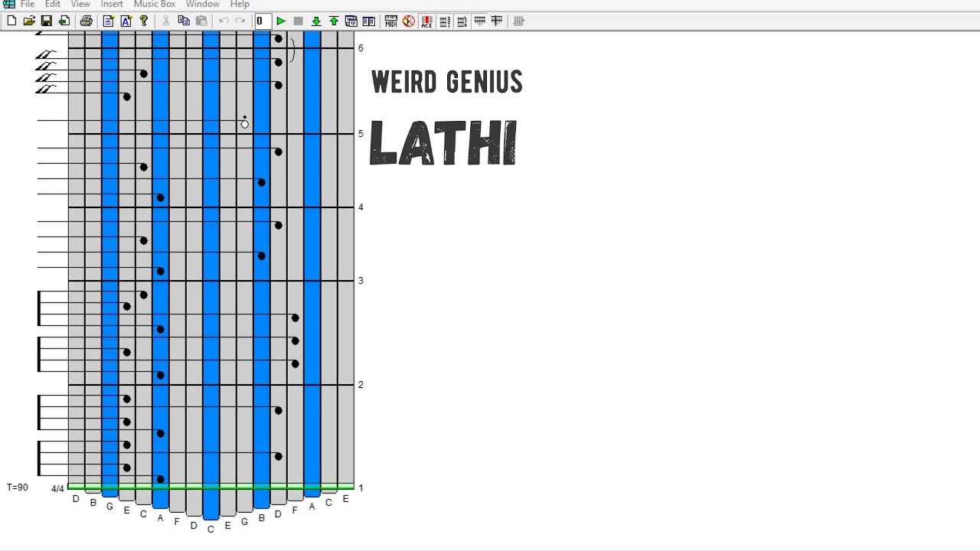Click the first comb-shaped toolbar icon

tap(480, 21)
